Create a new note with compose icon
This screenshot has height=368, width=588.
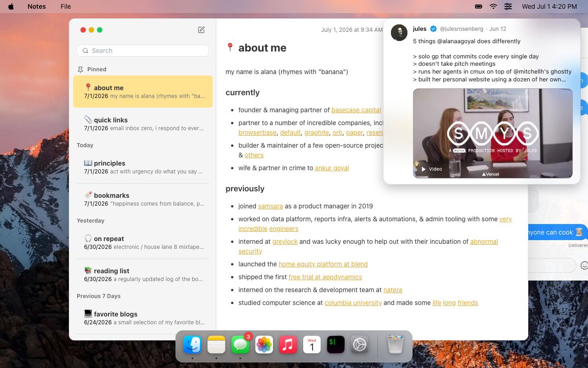(x=201, y=30)
